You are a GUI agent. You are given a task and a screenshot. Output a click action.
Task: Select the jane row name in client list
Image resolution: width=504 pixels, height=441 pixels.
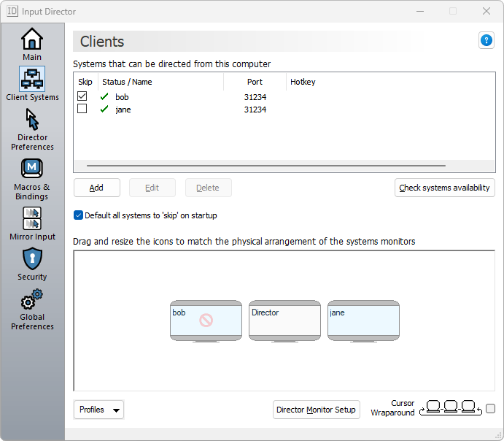tap(123, 110)
